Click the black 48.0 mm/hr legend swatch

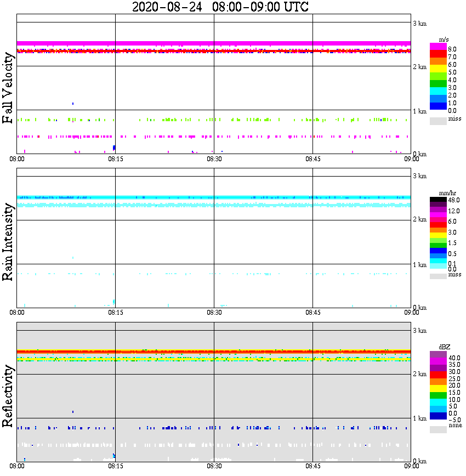click(x=438, y=200)
